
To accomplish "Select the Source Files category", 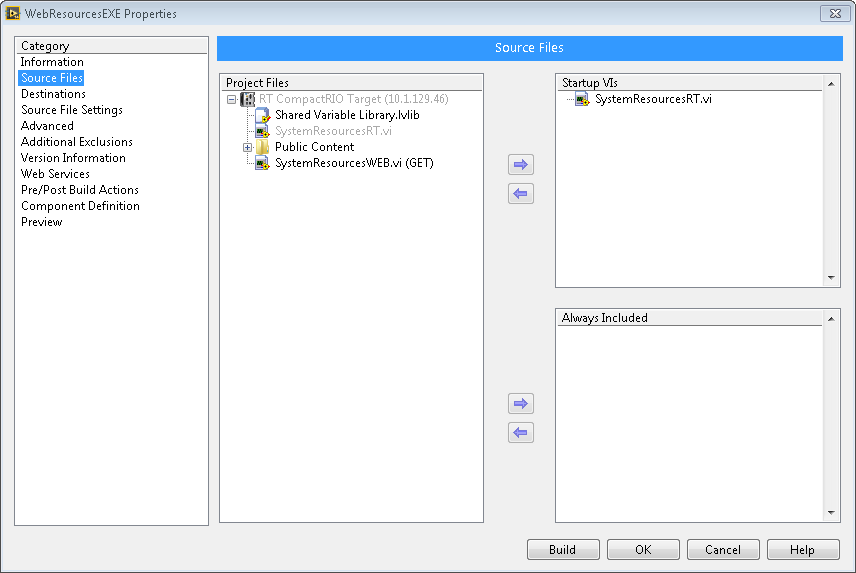I will point(51,78).
